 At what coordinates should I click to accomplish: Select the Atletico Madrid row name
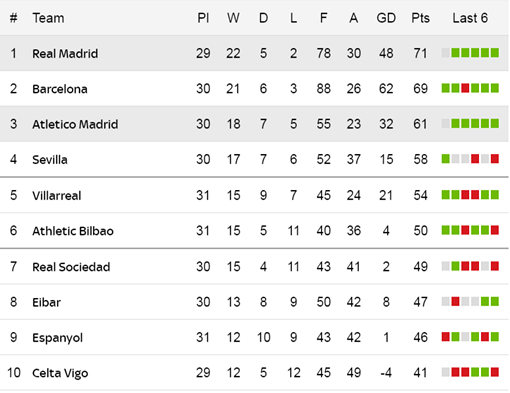(75, 124)
